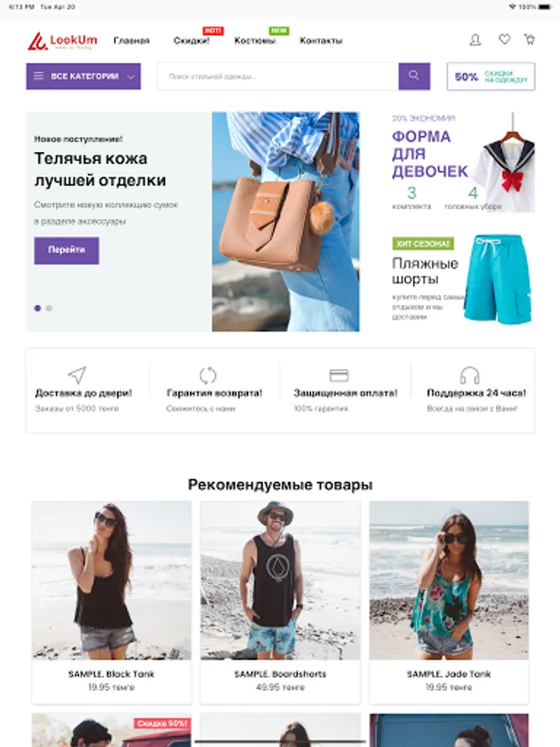This screenshot has height=747, width=560.
Task: Open the SAMPLE. Boardshorts product thumbnail
Action: (x=280, y=580)
